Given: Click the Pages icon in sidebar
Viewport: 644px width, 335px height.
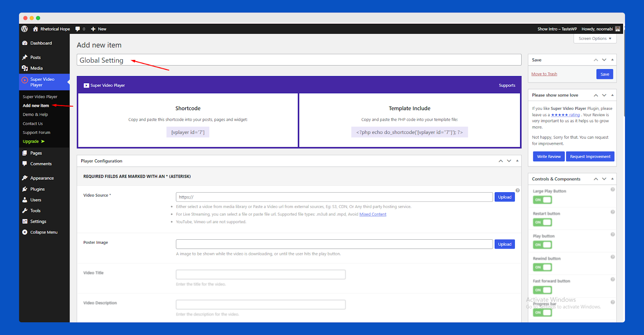Looking at the screenshot, I should pos(25,153).
